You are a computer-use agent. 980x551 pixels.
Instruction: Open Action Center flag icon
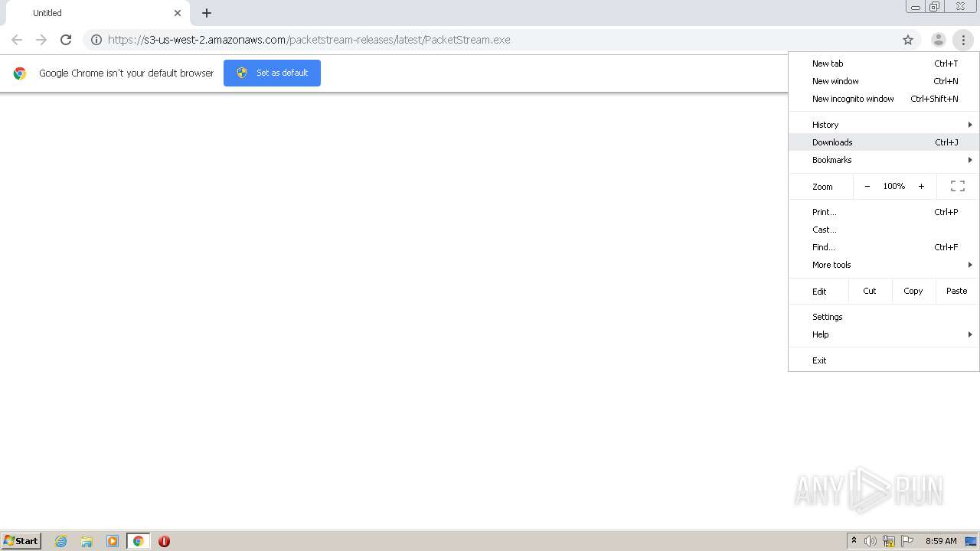click(x=907, y=541)
